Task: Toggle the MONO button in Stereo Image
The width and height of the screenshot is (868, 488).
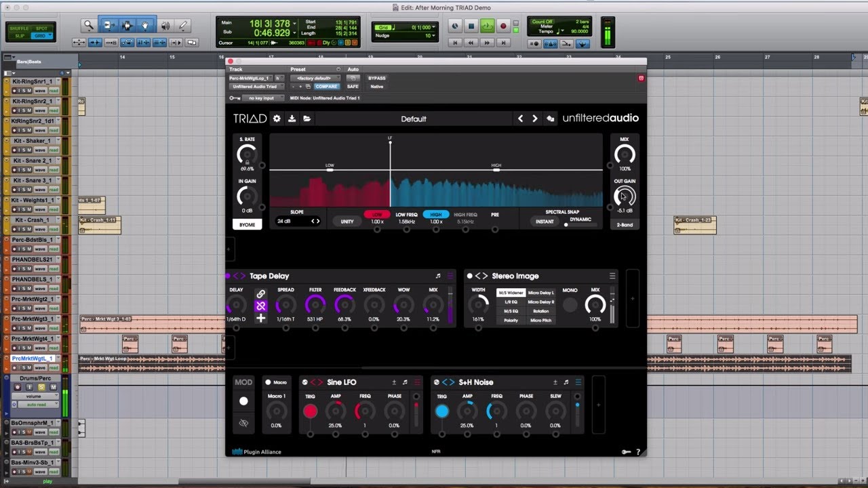Action: [x=570, y=304]
